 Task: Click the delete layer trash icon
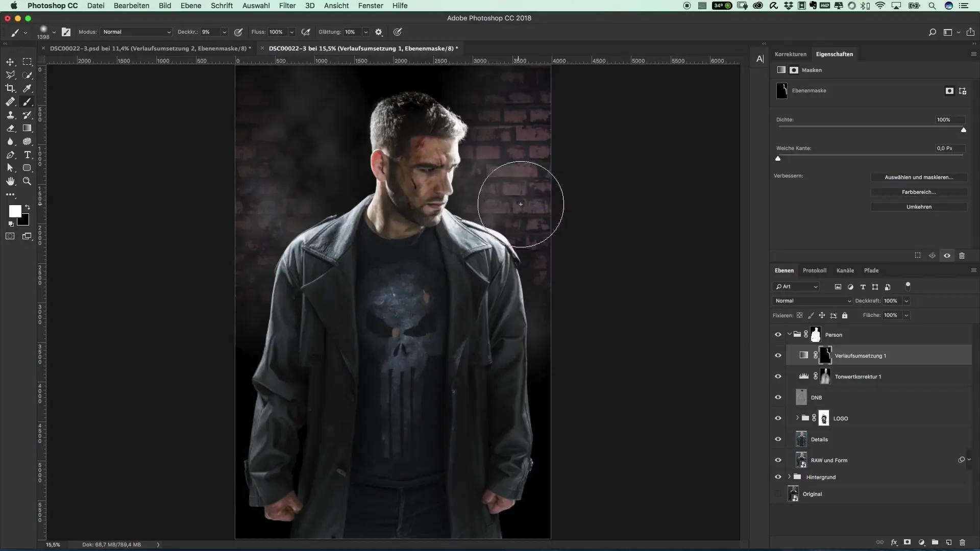point(962,542)
